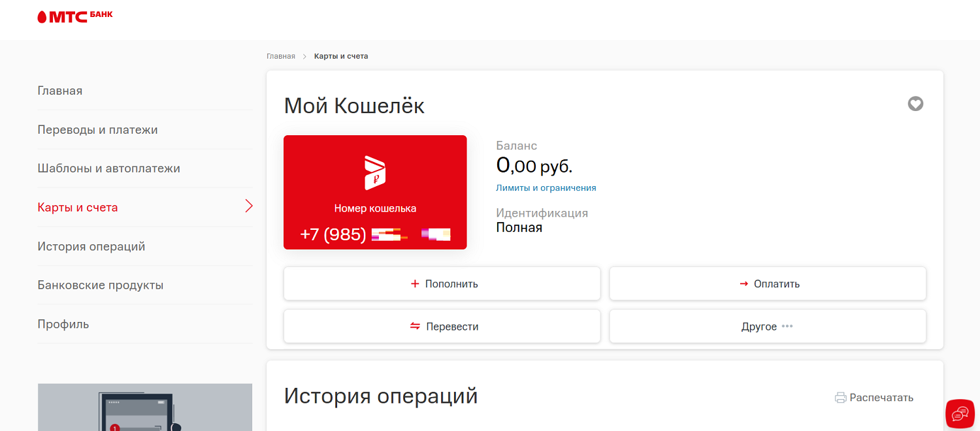Click the Перевести button
The width and height of the screenshot is (980, 431).
pos(442,326)
